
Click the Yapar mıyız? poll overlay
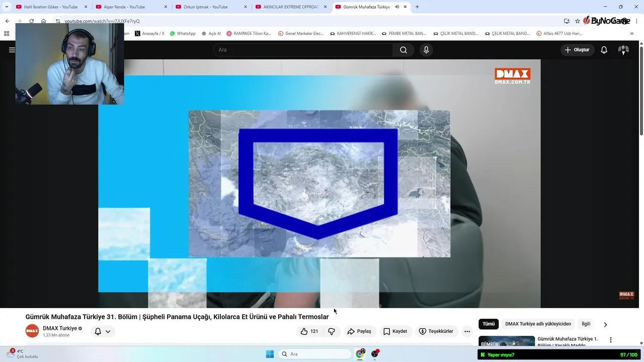tap(560, 355)
